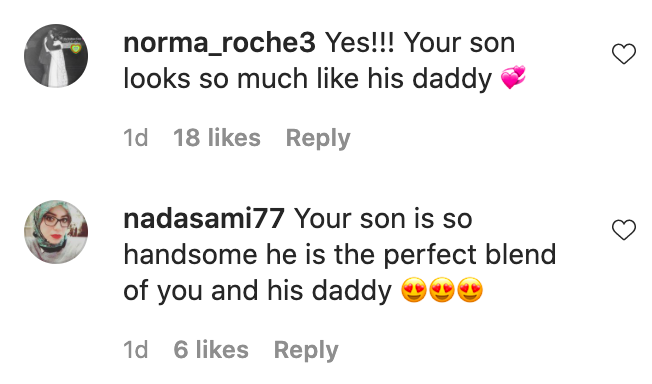The image size is (652, 384).
Task: Visit the norma_roche3 username link
Action: (x=220, y=43)
